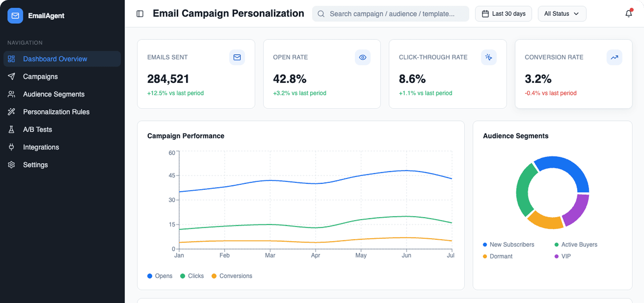The height and width of the screenshot is (303, 644).
Task: Click the eye icon on Open Rate card
Action: click(363, 57)
